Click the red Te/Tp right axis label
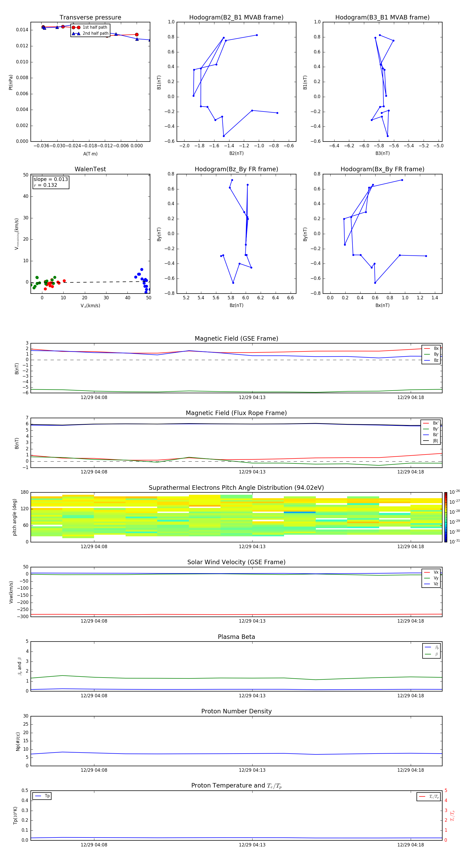This screenshot has height=868, width=473. click(x=452, y=816)
